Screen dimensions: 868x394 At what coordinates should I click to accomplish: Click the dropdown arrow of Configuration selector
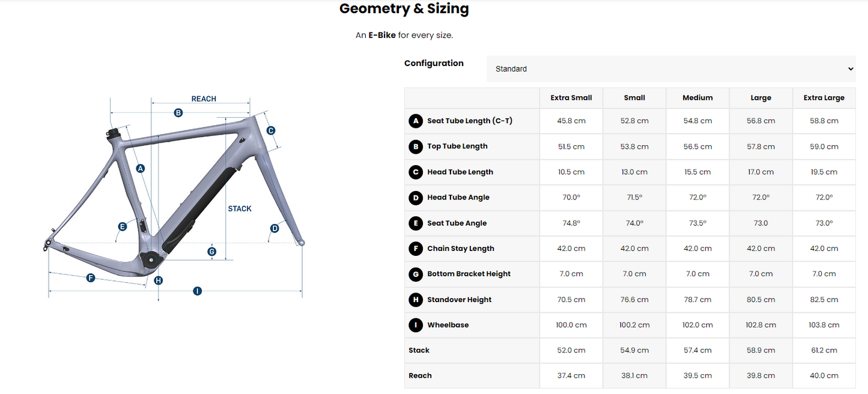coord(850,69)
